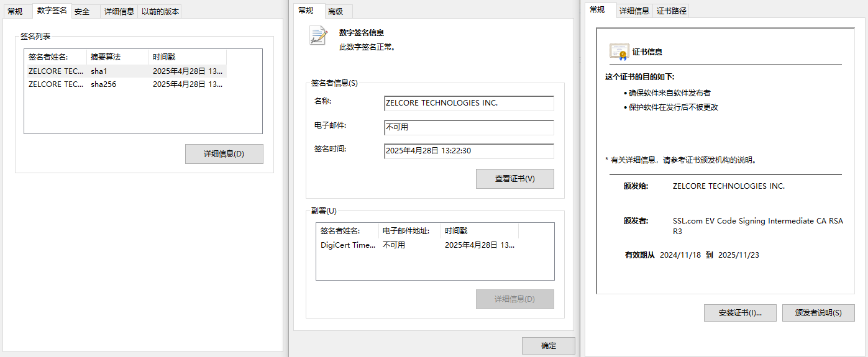Viewport: 868px width, 357px height.
Task: Click 时间戳 column header in signature list
Action: pos(188,57)
